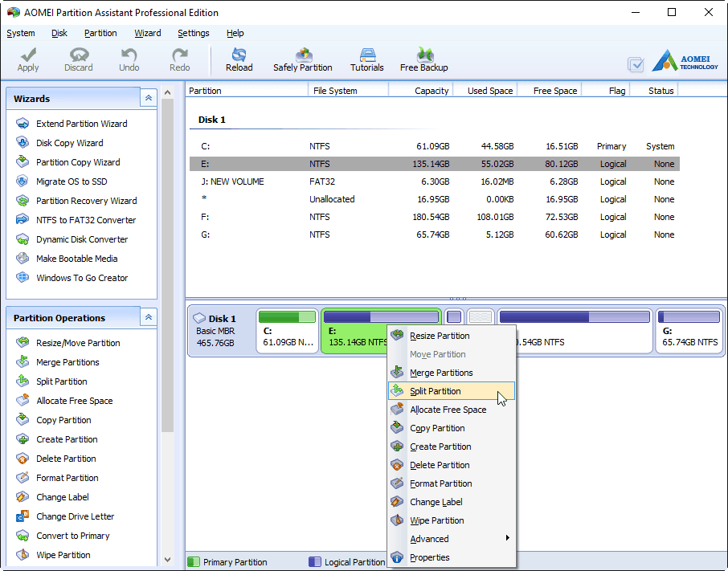Select Merge Partitions in the sidebar
Image resolution: width=728 pixels, height=571 pixels.
[x=58, y=362]
